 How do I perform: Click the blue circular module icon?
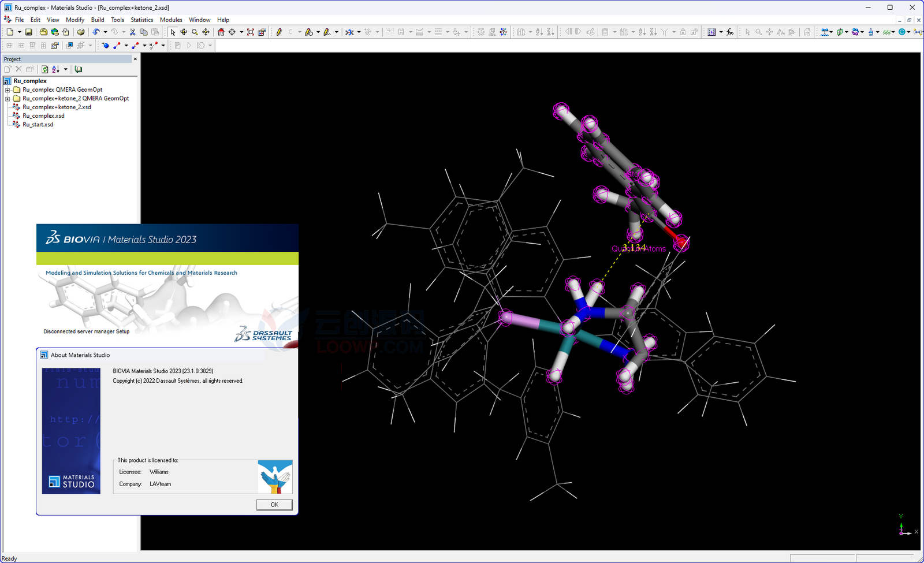(x=901, y=32)
